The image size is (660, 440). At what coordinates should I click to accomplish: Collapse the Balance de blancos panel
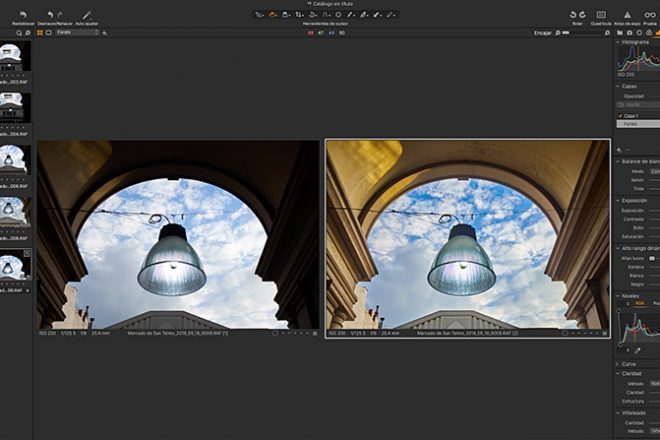(x=618, y=162)
